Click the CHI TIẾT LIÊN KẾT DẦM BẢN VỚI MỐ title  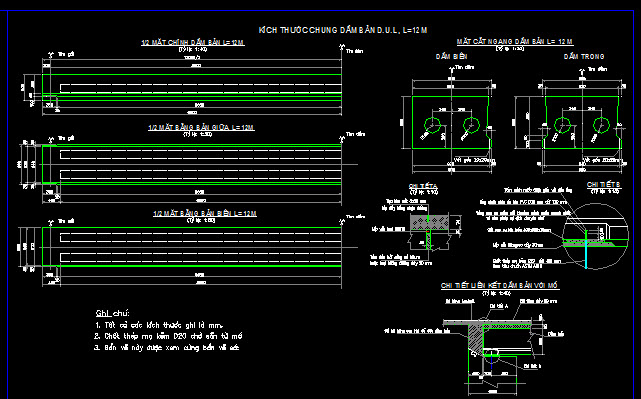click(x=500, y=285)
